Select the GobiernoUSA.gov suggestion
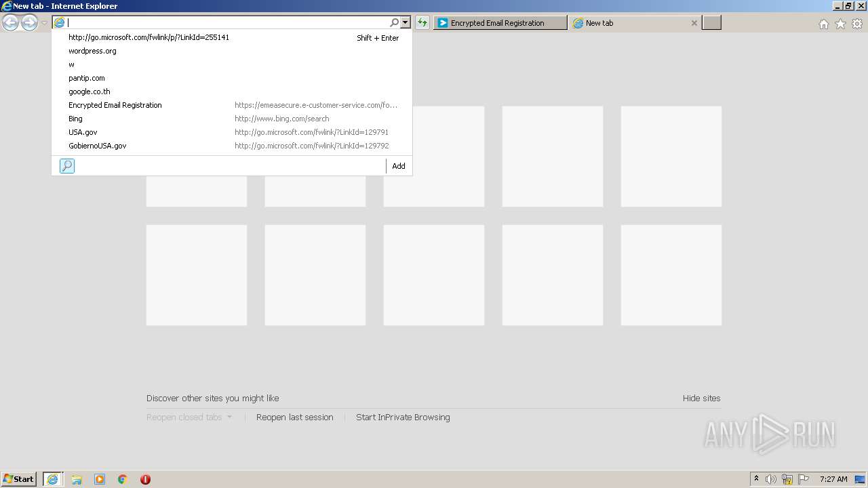868x488 pixels. point(232,146)
